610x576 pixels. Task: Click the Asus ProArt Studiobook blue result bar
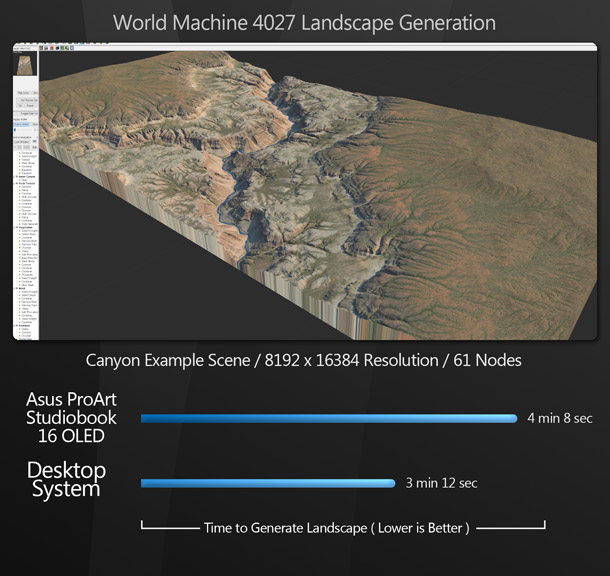coord(329,418)
